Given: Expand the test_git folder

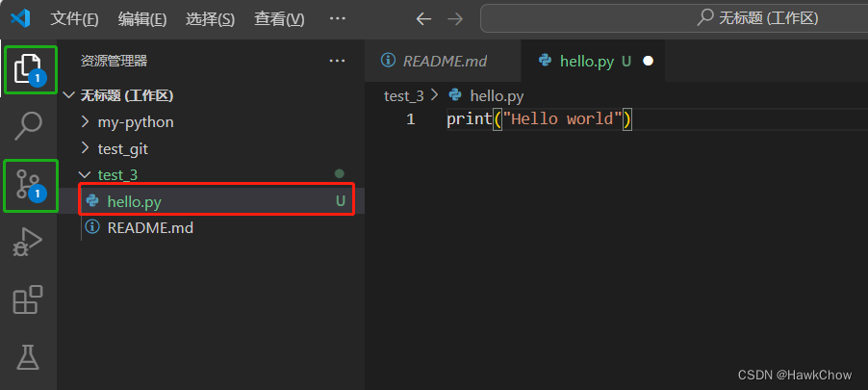Looking at the screenshot, I should (123, 148).
